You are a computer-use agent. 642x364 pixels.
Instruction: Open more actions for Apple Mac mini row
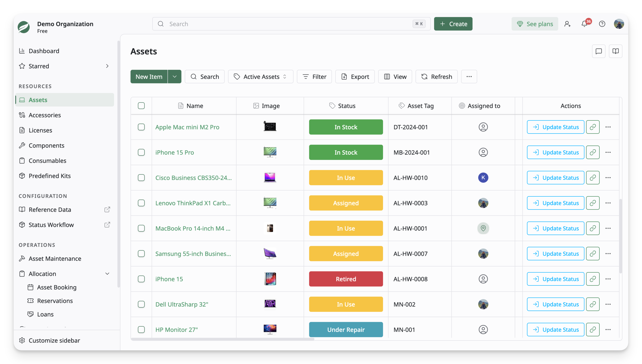[608, 127]
